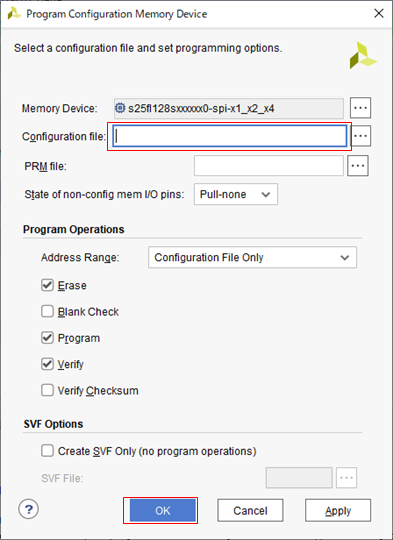The image size is (393, 540).
Task: Expand the Address Range dropdown
Action: (252, 257)
